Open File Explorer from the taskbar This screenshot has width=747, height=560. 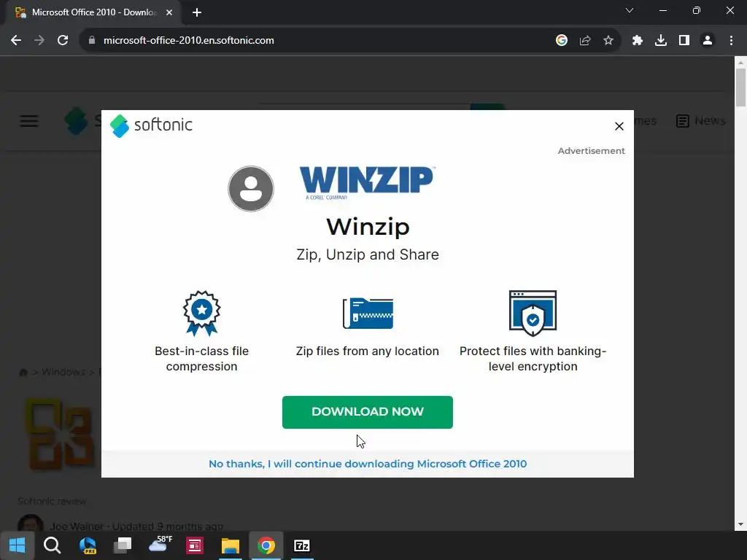(230, 545)
